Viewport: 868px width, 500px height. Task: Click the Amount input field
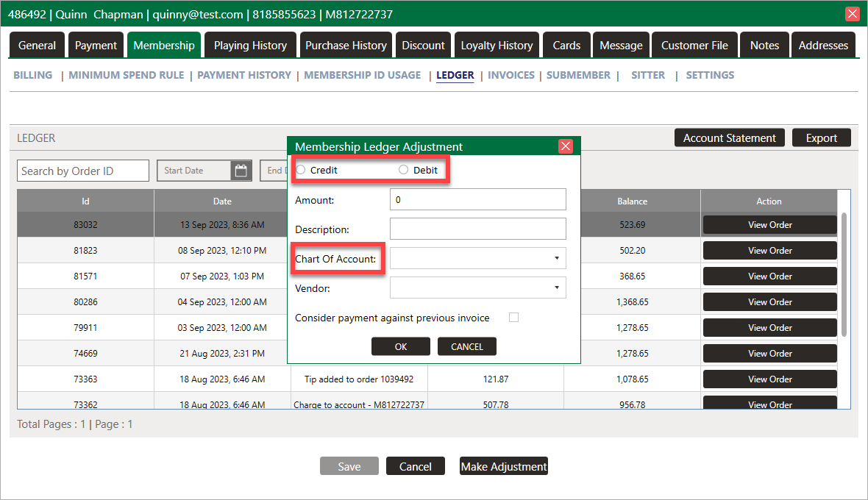[477, 200]
